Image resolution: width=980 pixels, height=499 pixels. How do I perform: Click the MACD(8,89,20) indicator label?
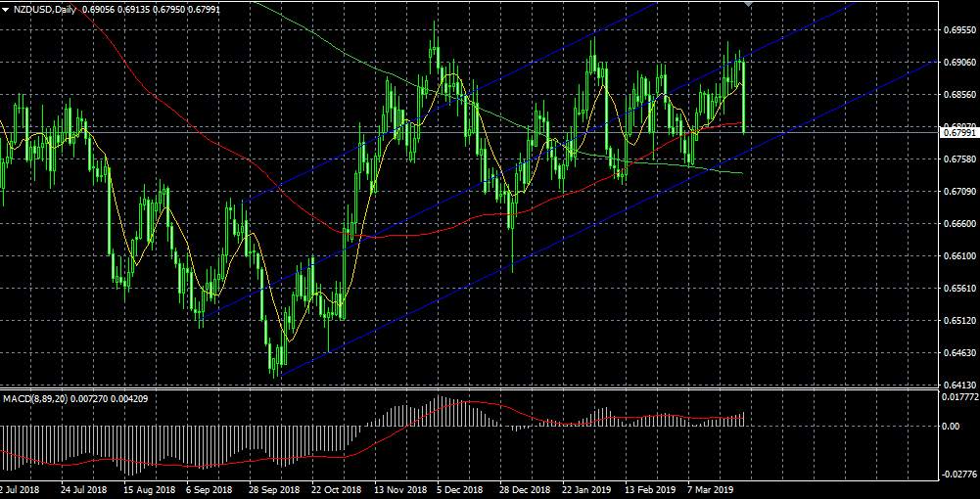pos(36,398)
